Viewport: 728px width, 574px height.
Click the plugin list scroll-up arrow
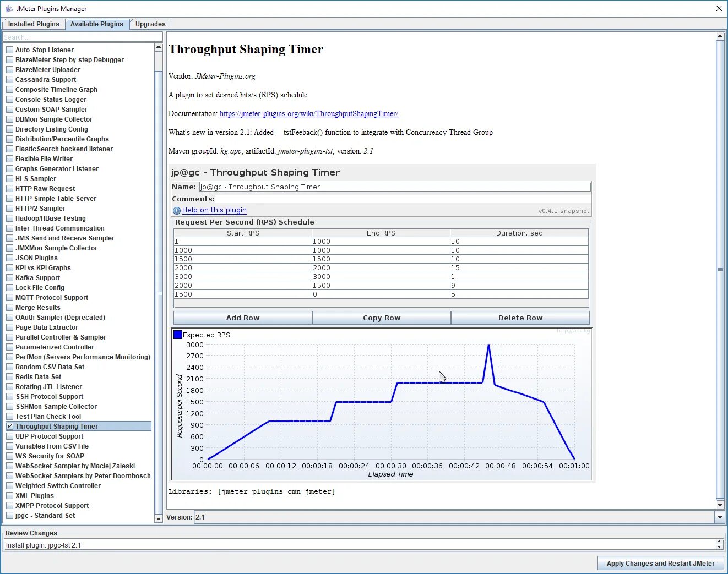(159, 47)
